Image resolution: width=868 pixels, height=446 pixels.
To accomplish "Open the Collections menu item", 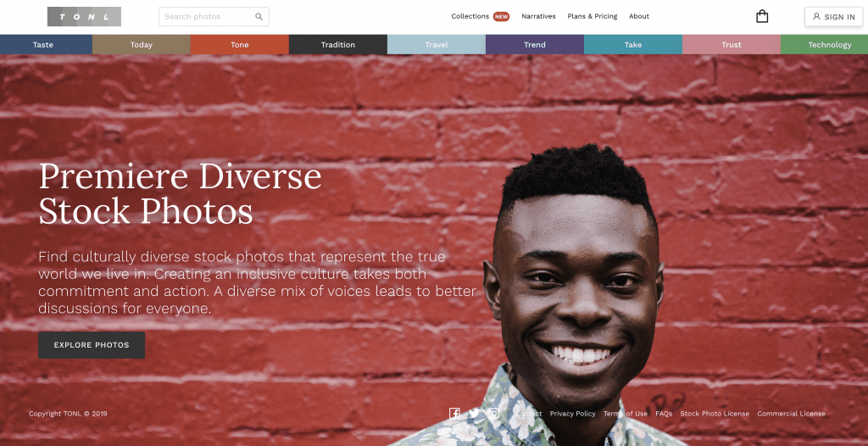I will [x=470, y=17].
